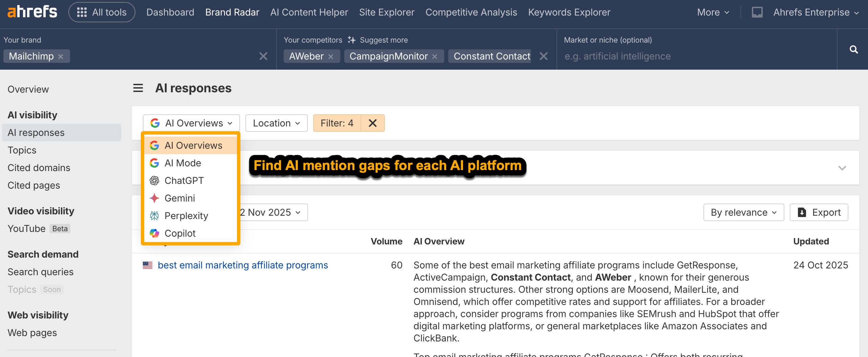Expand the More menu in navigation
The width and height of the screenshot is (868, 357).
(713, 13)
